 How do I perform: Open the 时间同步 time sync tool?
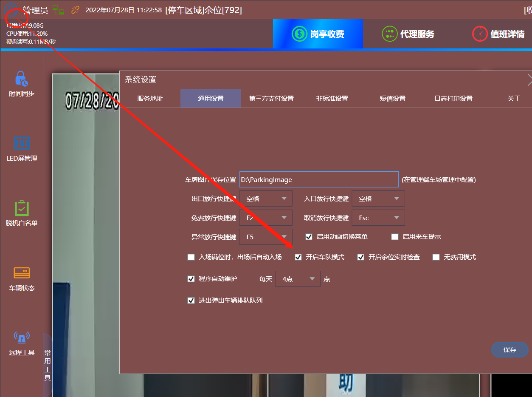coord(22,84)
